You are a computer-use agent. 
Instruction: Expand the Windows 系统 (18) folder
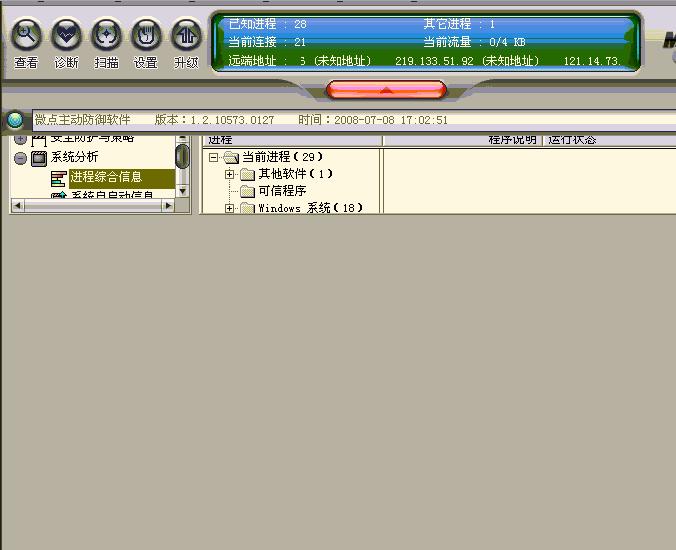pyautogui.click(x=230, y=208)
